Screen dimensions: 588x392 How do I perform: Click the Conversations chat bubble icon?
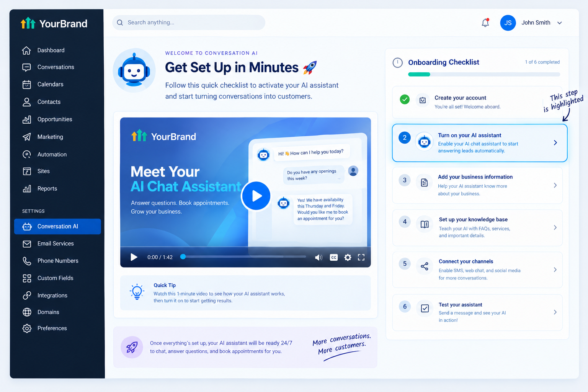pyautogui.click(x=26, y=67)
